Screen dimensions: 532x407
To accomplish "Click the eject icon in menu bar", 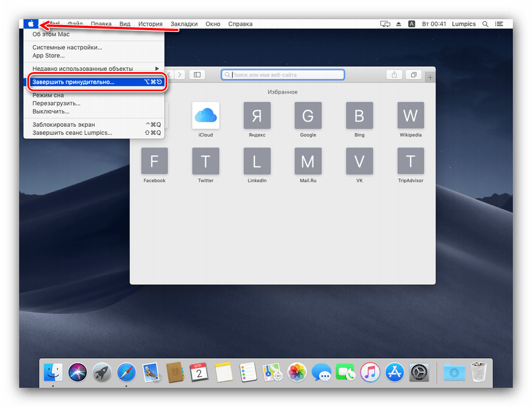I will pyautogui.click(x=398, y=24).
